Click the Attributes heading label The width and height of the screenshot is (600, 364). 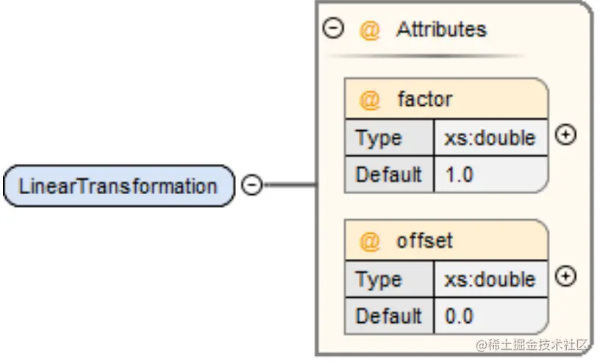coord(442,29)
